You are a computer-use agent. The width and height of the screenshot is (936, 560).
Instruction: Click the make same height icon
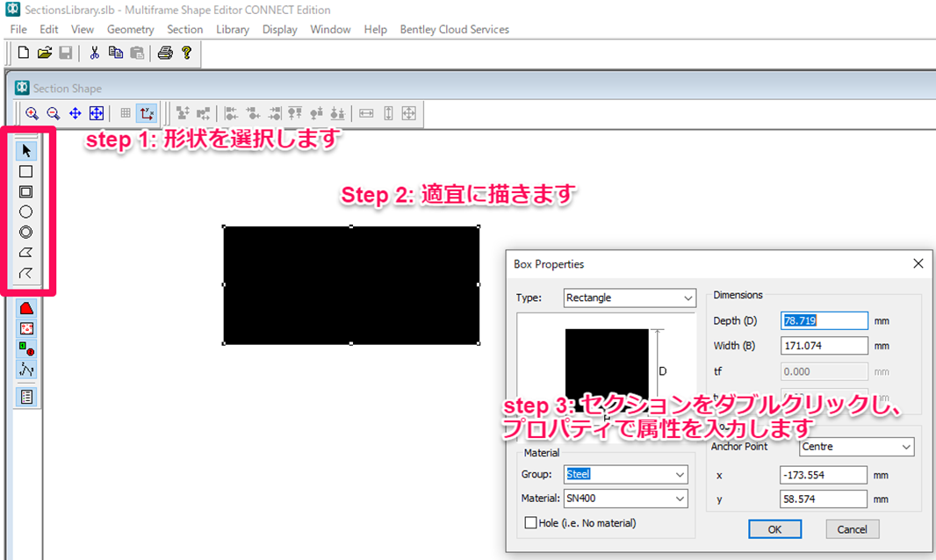pyautogui.click(x=388, y=113)
